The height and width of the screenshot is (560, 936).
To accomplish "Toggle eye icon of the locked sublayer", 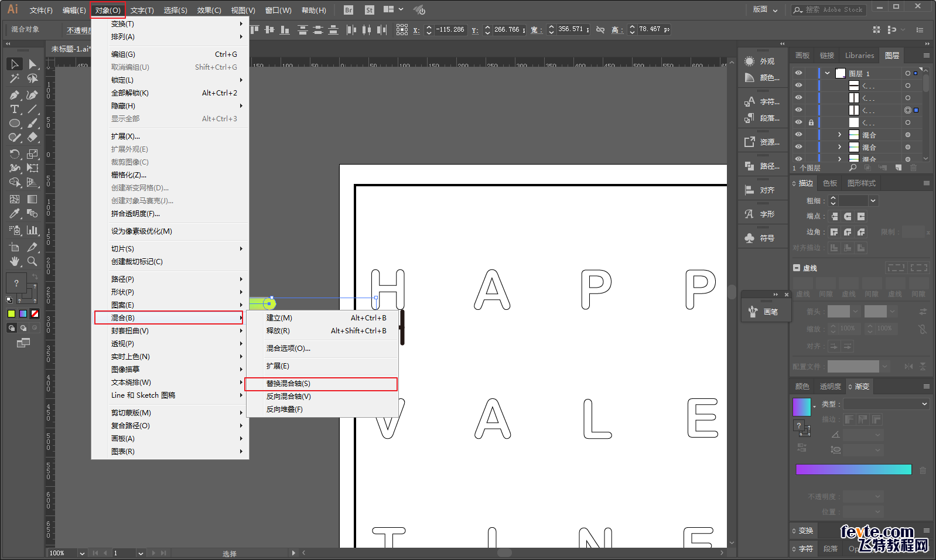I will [798, 122].
